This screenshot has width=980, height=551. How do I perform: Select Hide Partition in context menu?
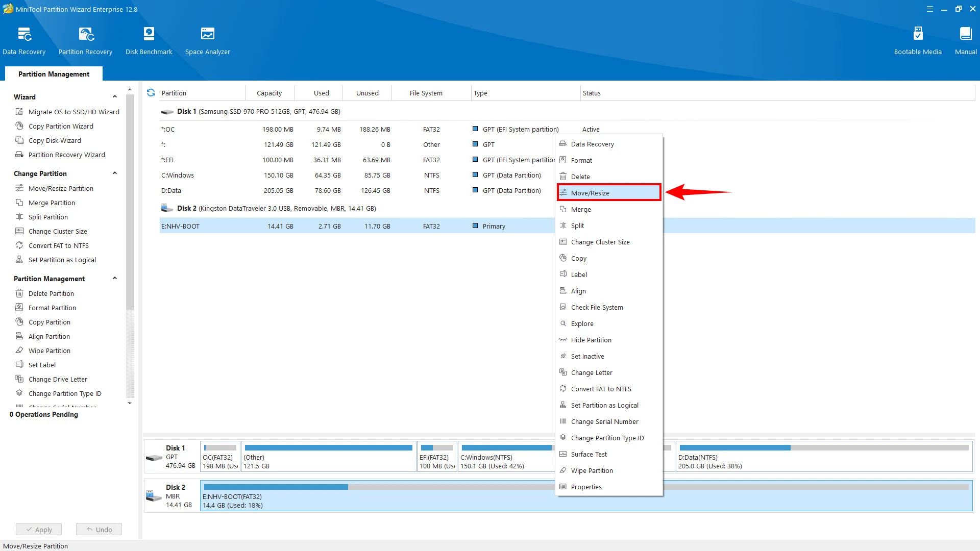pos(609,340)
